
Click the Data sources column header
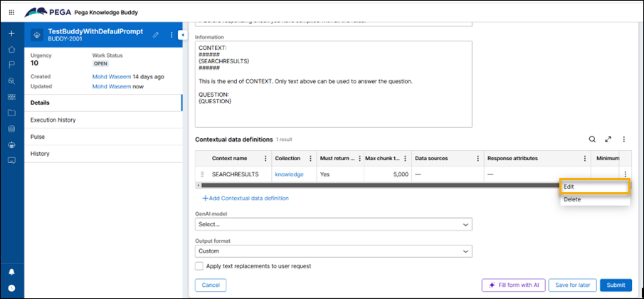(x=431, y=159)
